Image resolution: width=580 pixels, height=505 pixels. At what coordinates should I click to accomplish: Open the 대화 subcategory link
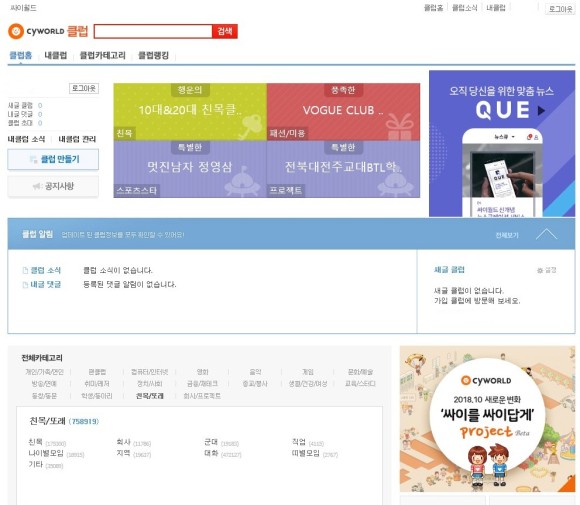pos(211,454)
